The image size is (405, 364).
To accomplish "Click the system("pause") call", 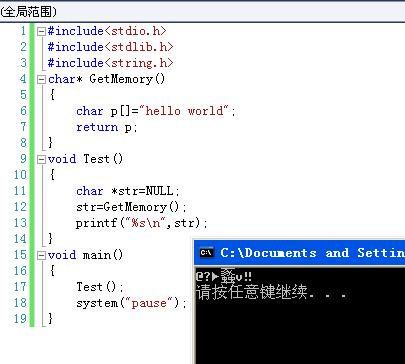I will coord(131,303).
